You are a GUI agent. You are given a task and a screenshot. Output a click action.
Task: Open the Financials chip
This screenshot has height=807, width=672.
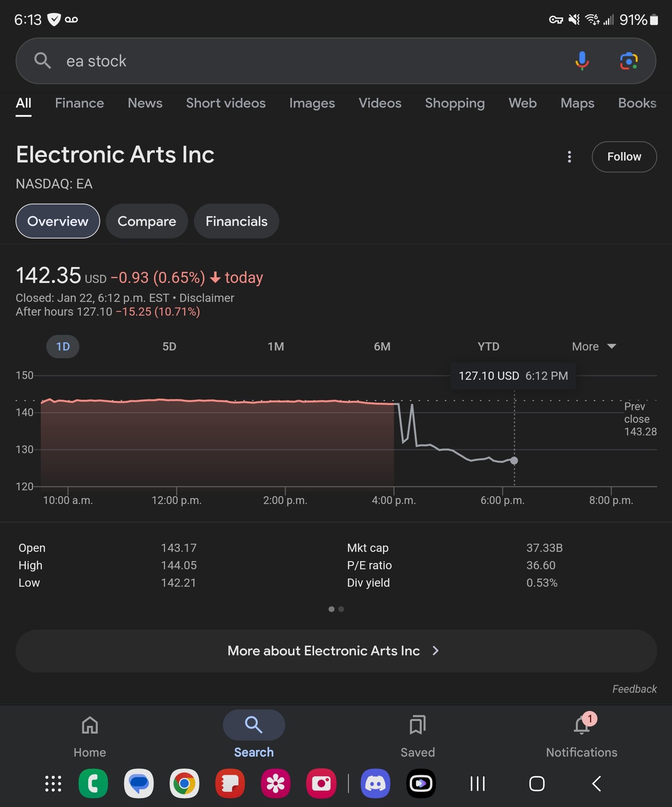click(x=237, y=221)
